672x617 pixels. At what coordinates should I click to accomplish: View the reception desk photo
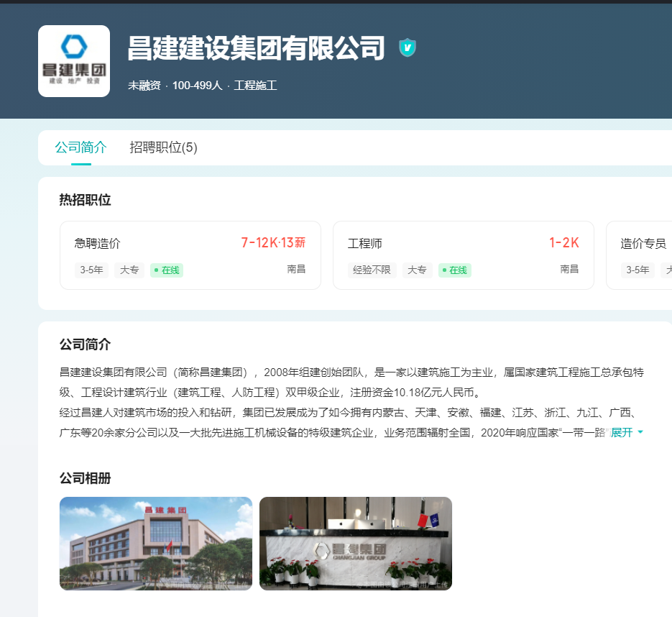coord(356,543)
